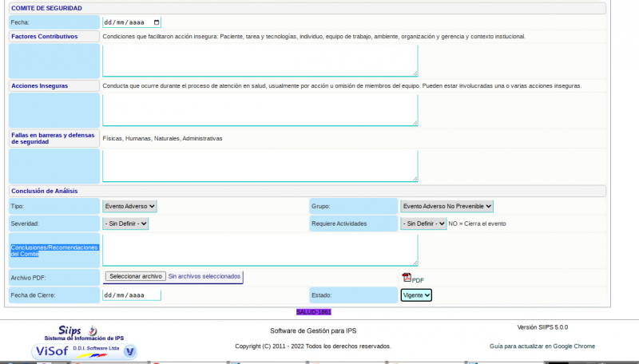The image size is (639, 364).
Task: Expand the Severidad dropdown
Action: pos(125,224)
